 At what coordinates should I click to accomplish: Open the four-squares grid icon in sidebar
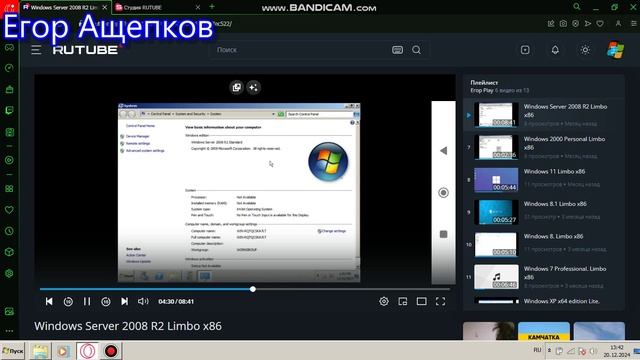coord(9,189)
